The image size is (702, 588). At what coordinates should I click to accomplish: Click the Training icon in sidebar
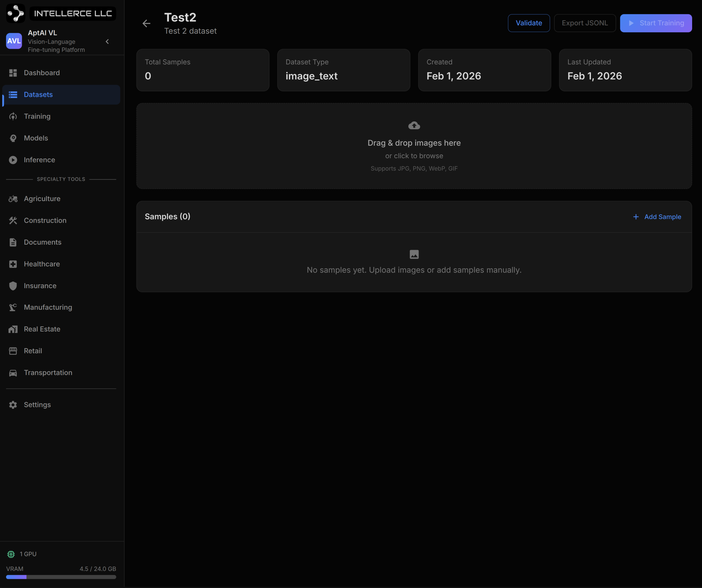13,116
